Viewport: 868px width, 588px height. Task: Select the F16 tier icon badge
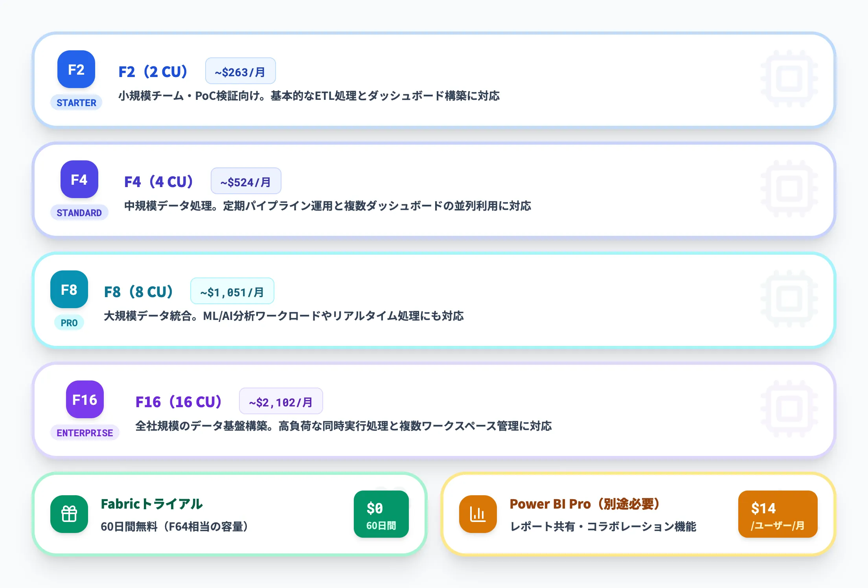coord(85,399)
